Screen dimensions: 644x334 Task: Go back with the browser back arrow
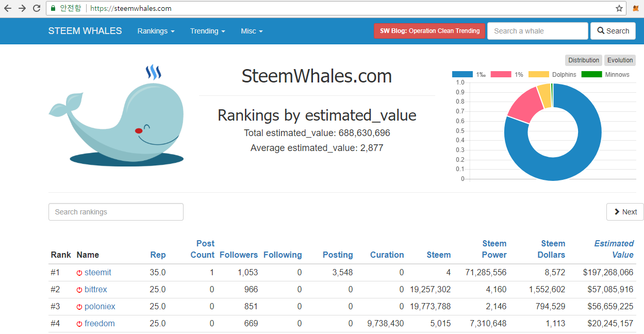click(8, 8)
